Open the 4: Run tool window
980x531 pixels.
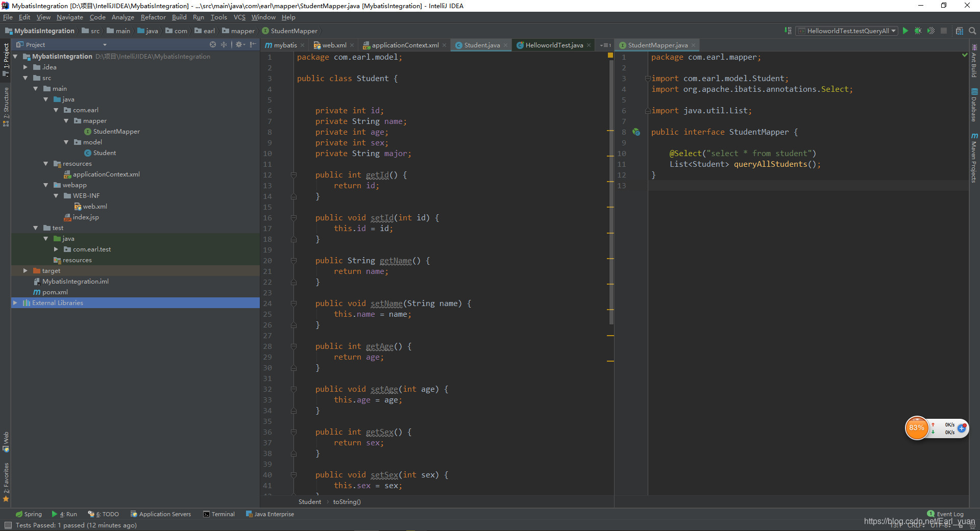(64, 514)
